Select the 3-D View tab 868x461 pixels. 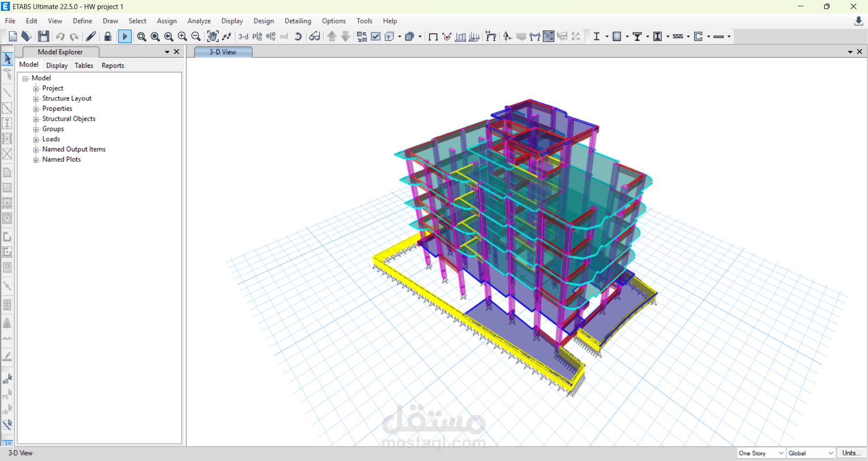pos(223,52)
